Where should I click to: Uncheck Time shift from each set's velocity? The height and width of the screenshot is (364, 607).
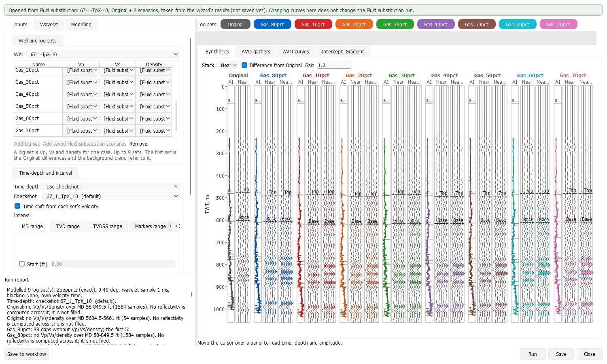click(17, 206)
